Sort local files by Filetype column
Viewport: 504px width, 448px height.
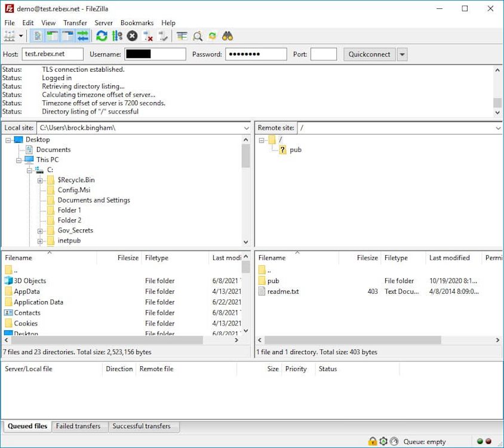point(175,257)
